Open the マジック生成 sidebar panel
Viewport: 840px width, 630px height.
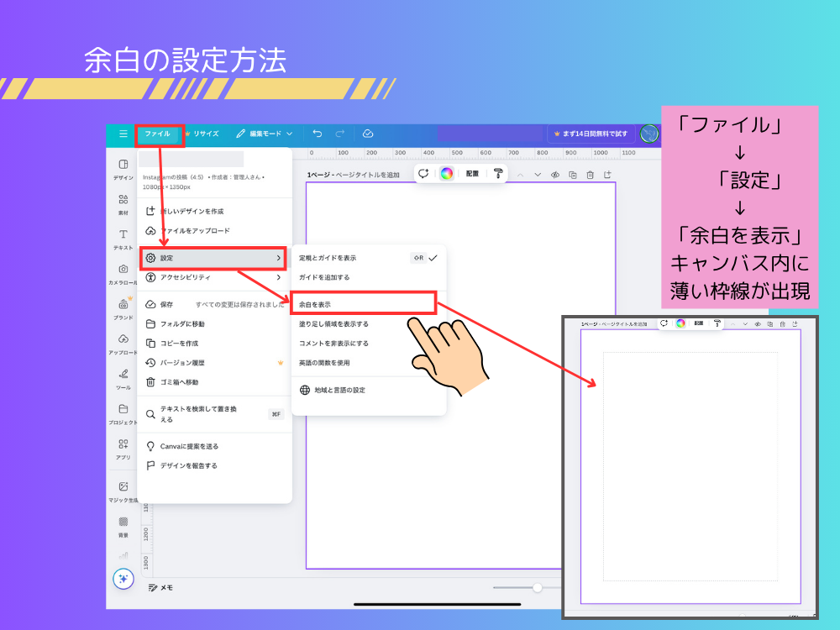(123, 491)
